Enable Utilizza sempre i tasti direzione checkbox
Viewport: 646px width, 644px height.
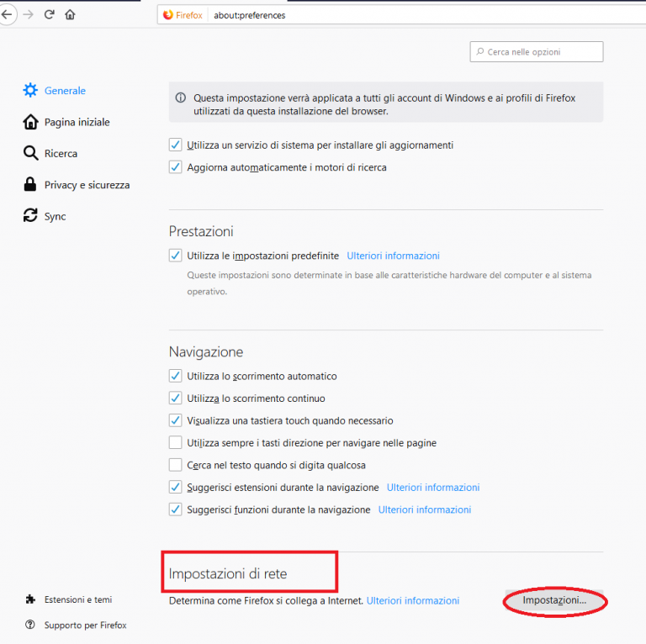click(176, 443)
